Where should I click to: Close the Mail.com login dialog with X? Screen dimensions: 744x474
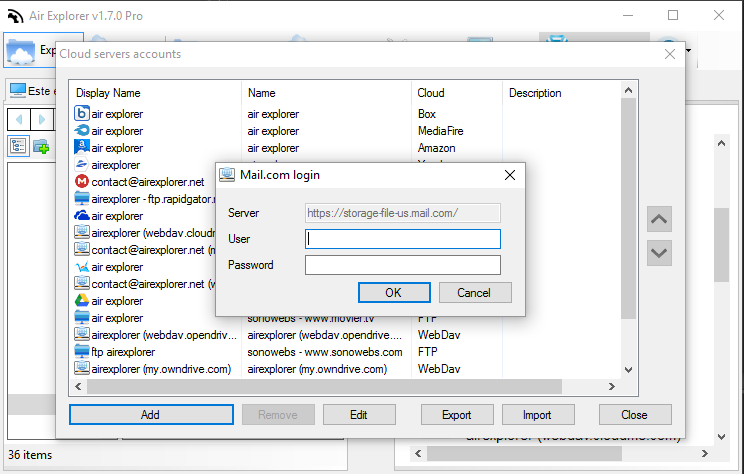tap(510, 175)
